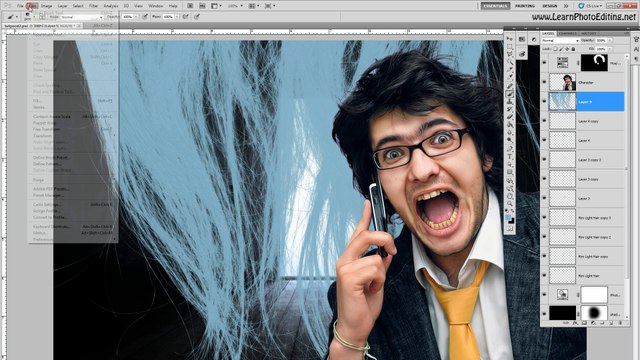
Task: Click the Add layer style fx icon
Action: (575, 323)
